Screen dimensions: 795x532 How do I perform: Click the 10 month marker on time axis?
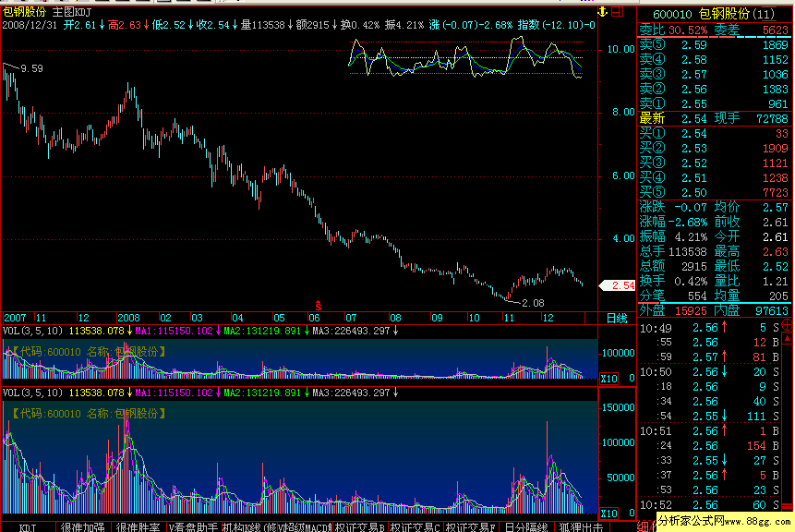tap(474, 318)
